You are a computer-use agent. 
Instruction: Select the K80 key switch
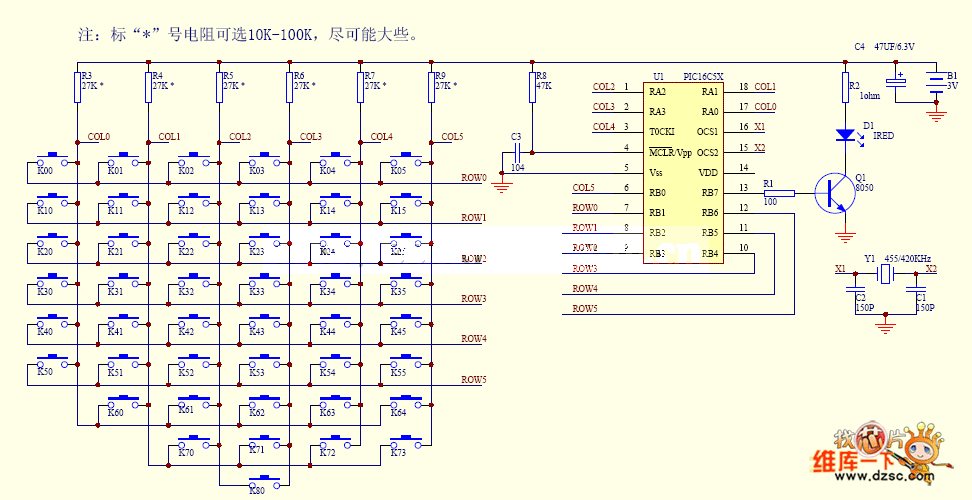[x=266, y=478]
